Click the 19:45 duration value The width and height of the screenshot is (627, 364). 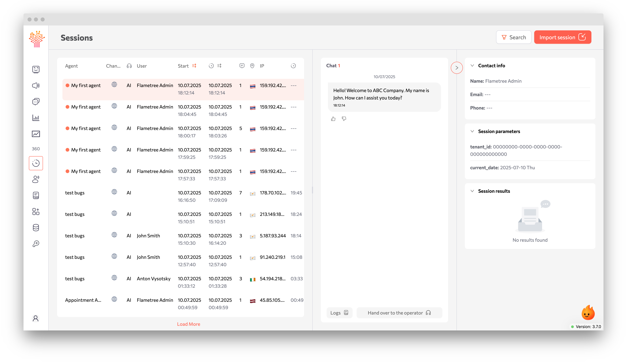296,193
